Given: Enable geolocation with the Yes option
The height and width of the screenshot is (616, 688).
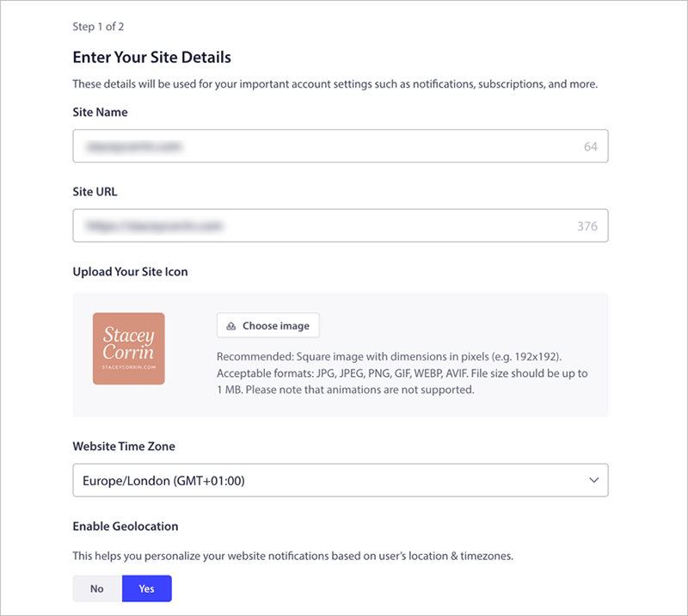Looking at the screenshot, I should [147, 588].
